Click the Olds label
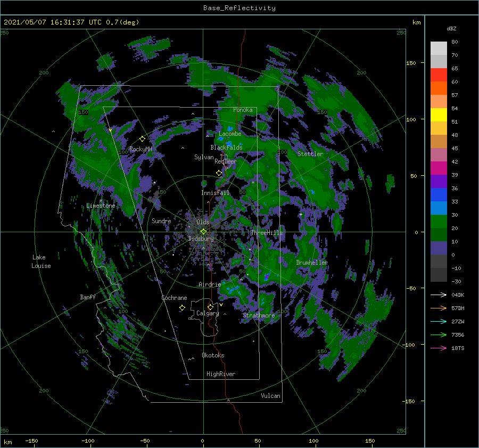 click(x=203, y=222)
